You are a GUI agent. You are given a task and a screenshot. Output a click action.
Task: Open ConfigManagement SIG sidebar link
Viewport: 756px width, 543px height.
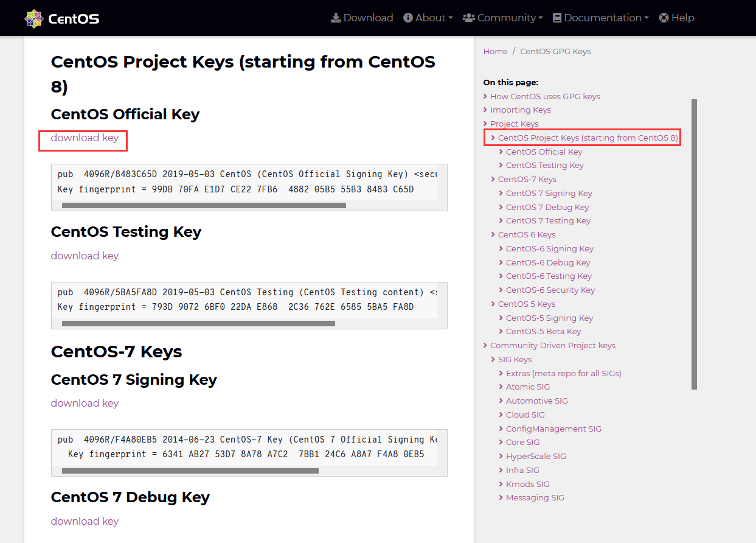pos(553,429)
